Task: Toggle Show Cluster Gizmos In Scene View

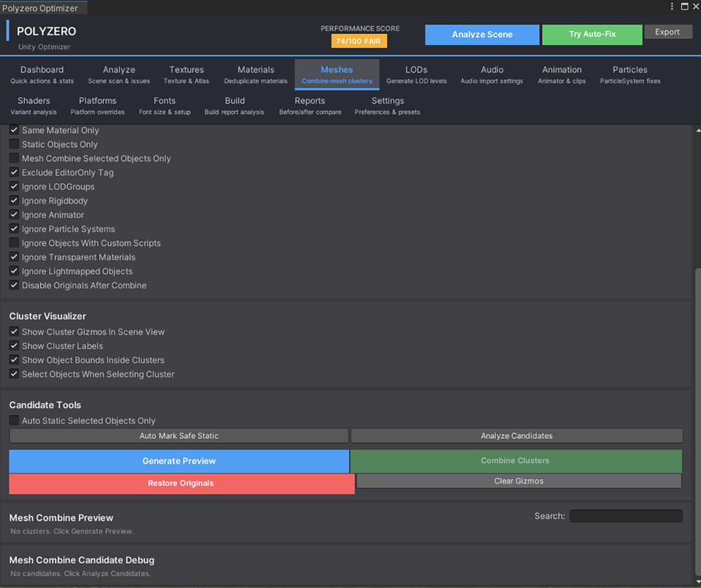Action: [x=14, y=331]
